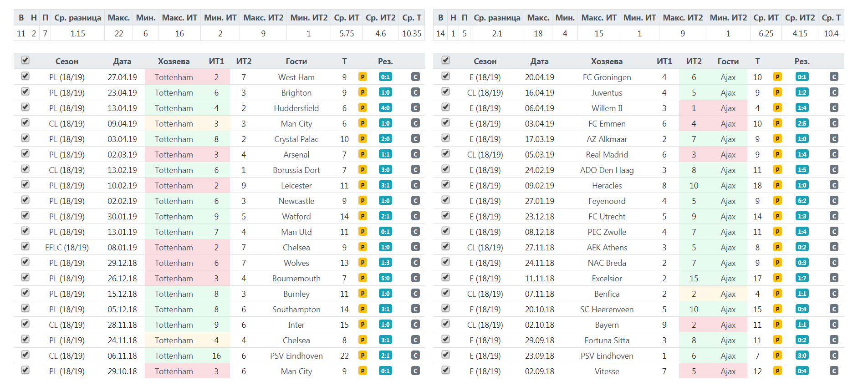Click the Дата column header in Tottenham table
The height and width of the screenshot is (386, 868).
pyautogui.click(x=122, y=61)
